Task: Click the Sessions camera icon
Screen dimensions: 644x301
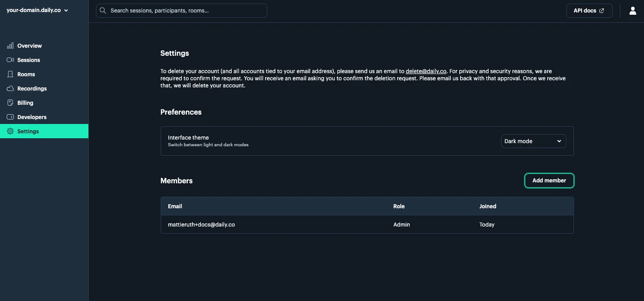Action: click(10, 60)
